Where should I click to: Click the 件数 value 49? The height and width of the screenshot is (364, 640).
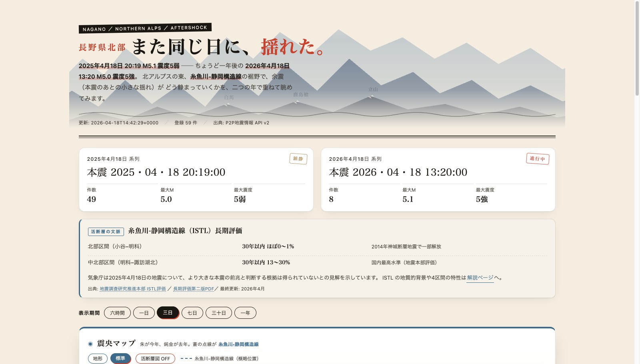(92, 199)
